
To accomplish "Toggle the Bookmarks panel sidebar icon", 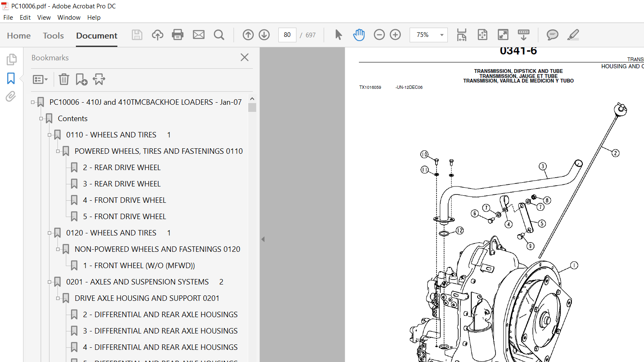I will 11,78.
